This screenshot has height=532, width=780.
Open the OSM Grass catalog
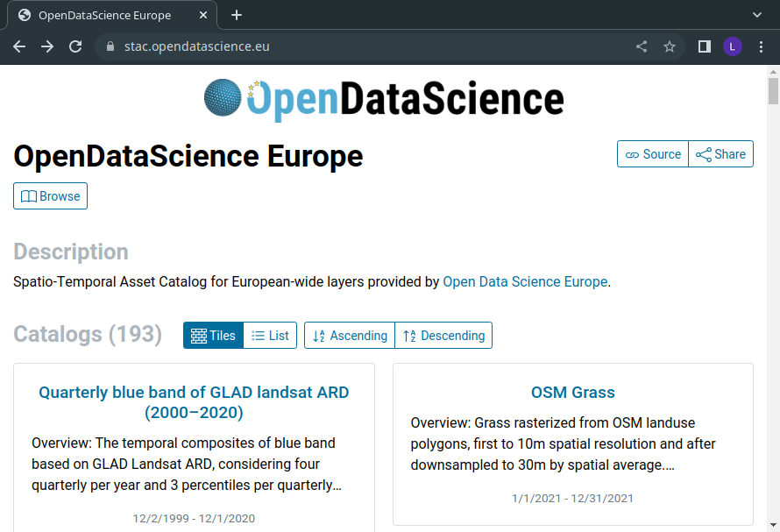572,392
